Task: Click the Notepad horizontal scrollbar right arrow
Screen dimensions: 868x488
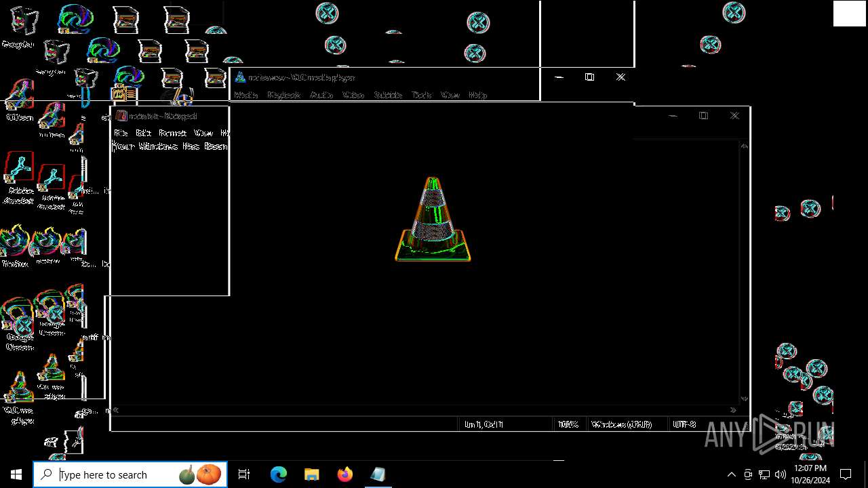Action: (x=733, y=410)
